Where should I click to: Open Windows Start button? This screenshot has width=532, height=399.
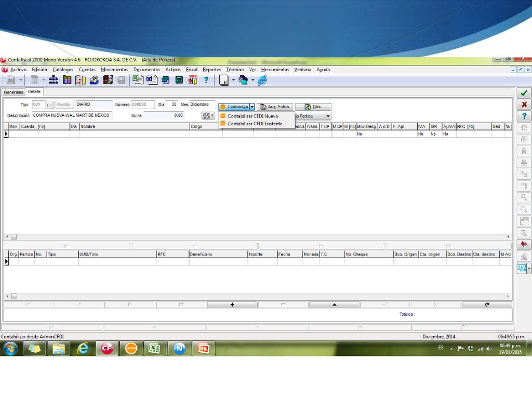pos(10,349)
